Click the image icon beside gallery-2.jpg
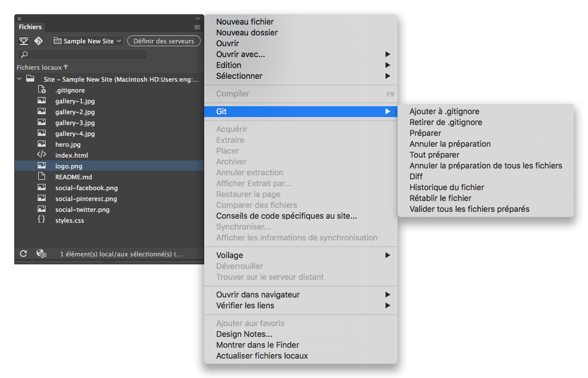Image resolution: width=588 pixels, height=378 pixels. point(43,111)
